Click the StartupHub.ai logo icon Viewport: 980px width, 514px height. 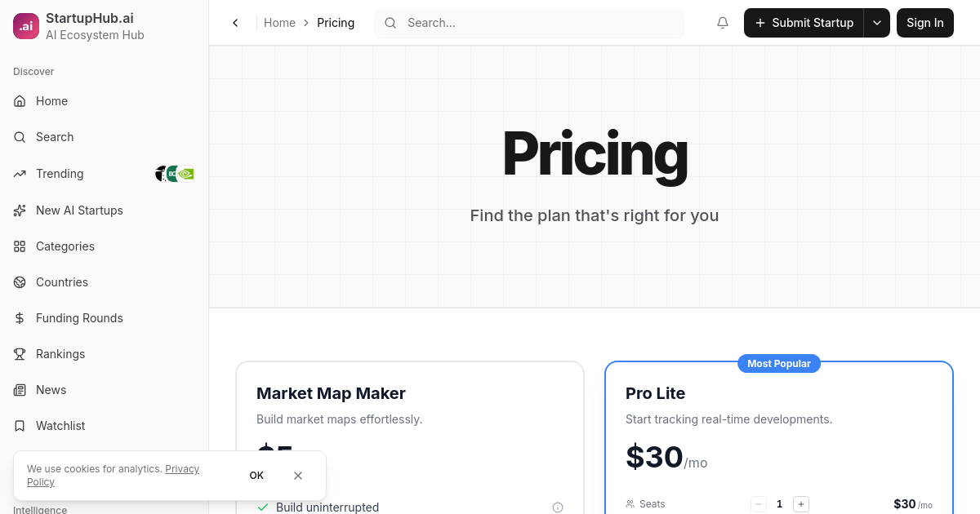[26, 26]
